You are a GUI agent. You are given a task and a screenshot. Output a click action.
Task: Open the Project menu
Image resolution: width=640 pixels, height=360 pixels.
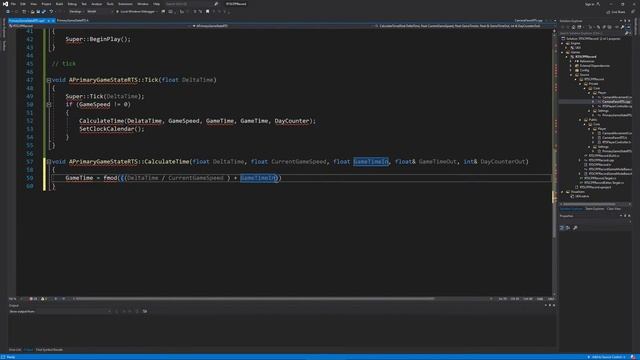46,4
